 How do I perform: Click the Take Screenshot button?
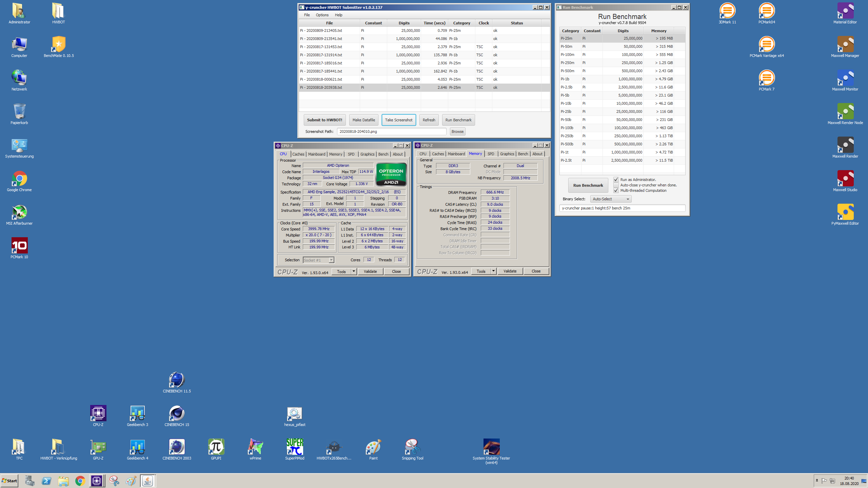click(x=399, y=120)
